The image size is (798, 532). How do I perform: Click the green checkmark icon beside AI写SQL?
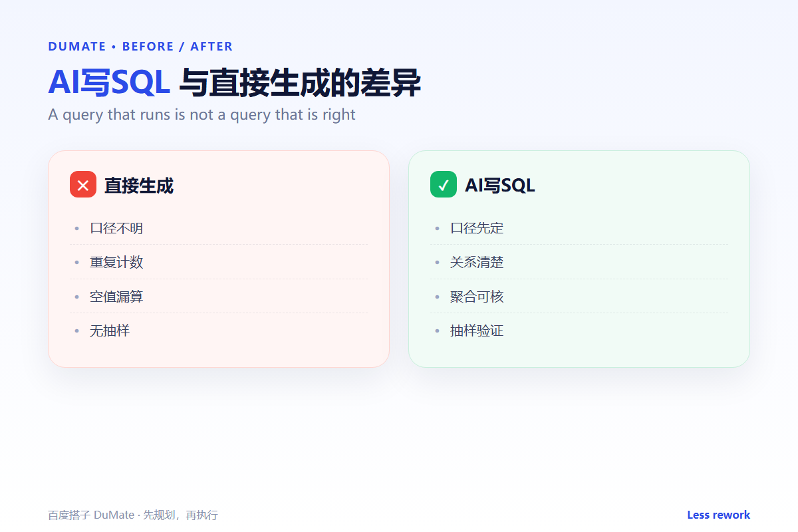tap(444, 185)
